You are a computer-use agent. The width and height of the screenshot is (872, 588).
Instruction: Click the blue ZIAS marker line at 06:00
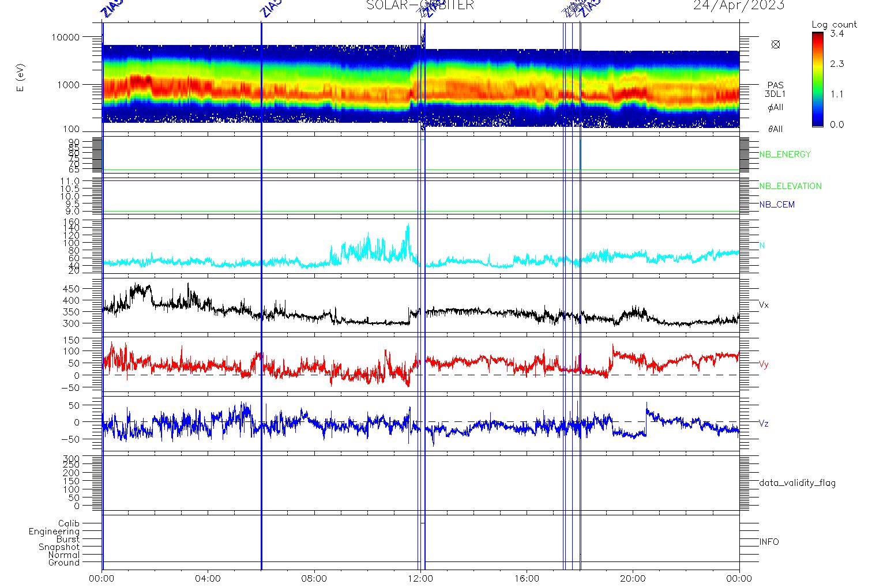[x=261, y=296]
